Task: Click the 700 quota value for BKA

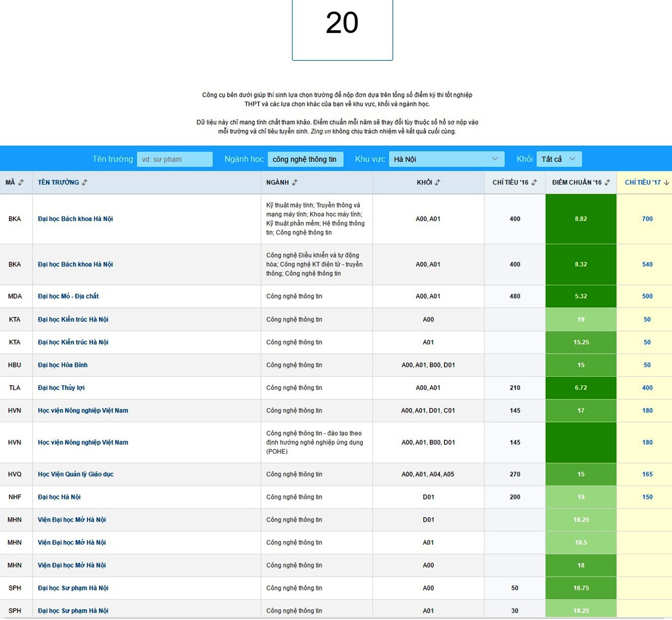Action: (x=647, y=219)
